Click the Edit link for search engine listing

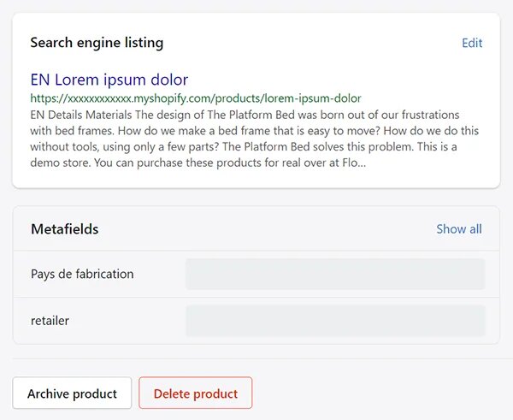pyautogui.click(x=472, y=43)
